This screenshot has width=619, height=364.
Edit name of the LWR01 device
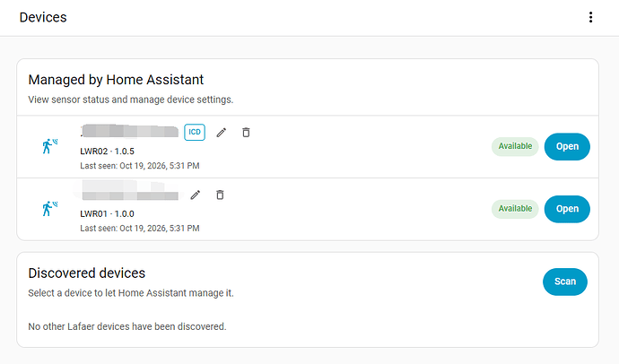click(196, 195)
